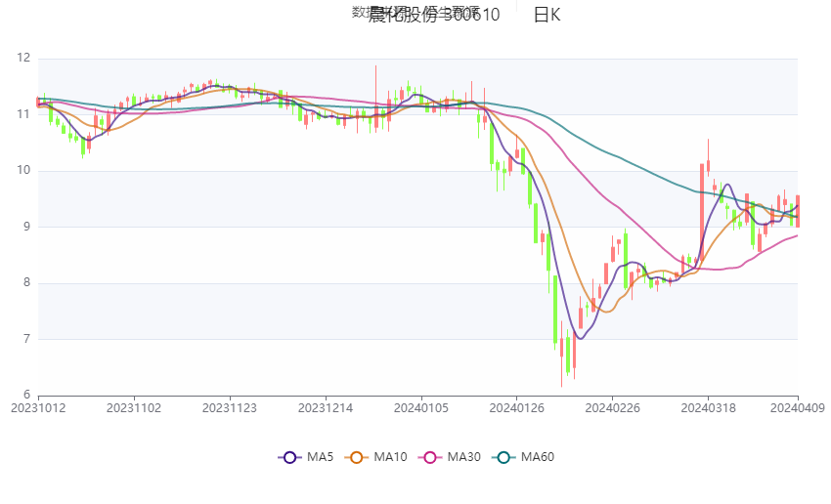Click the x-axis date label 20240226
Screen dimensions: 831x504
(x=612, y=408)
